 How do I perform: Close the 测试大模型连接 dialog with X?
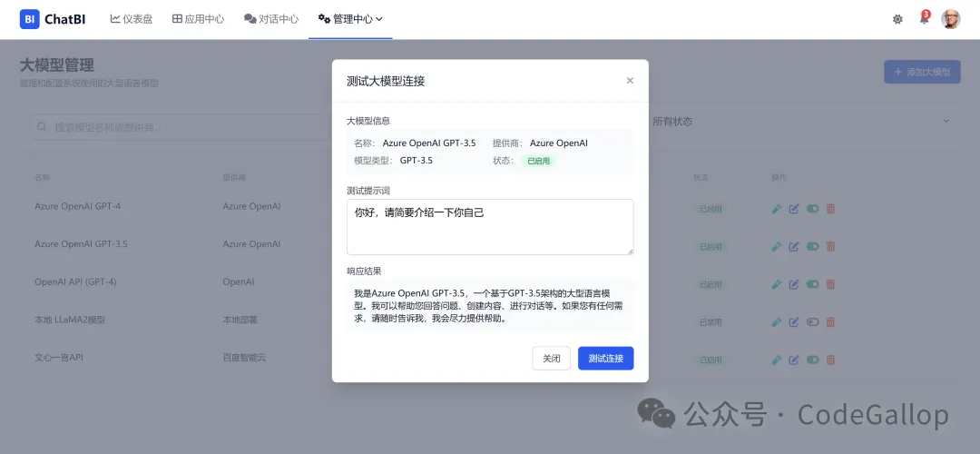coord(630,81)
